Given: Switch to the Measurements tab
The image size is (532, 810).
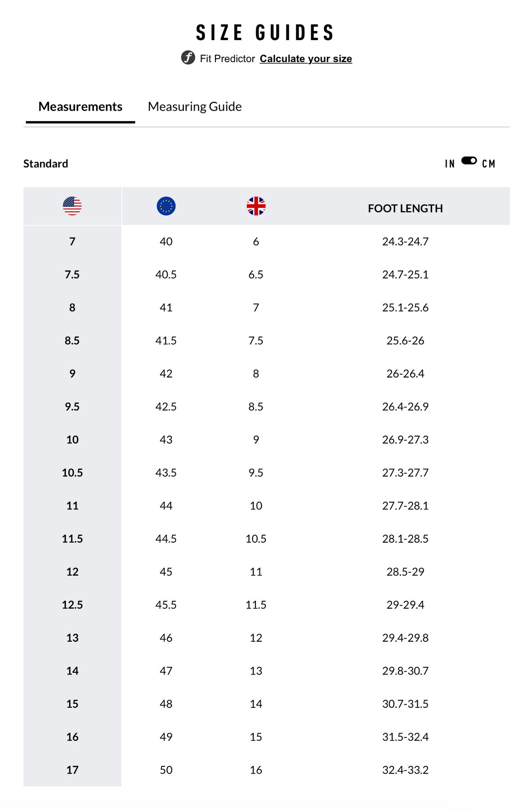Looking at the screenshot, I should (x=80, y=107).
